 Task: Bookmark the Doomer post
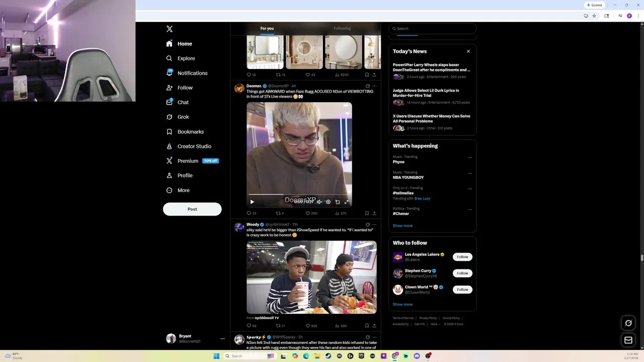click(x=367, y=213)
